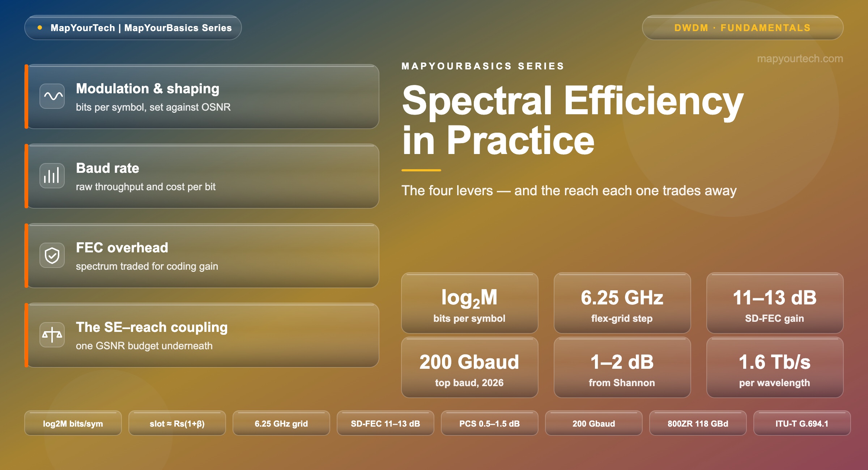The width and height of the screenshot is (868, 470).
Task: Select the 6.25 GHz grid tag
Action: point(281,423)
